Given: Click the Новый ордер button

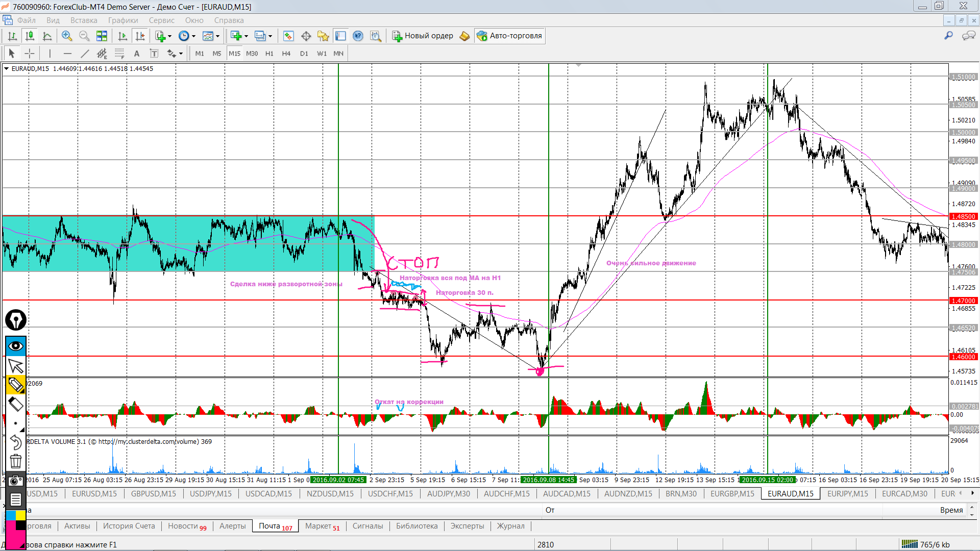Looking at the screenshot, I should tap(423, 36).
